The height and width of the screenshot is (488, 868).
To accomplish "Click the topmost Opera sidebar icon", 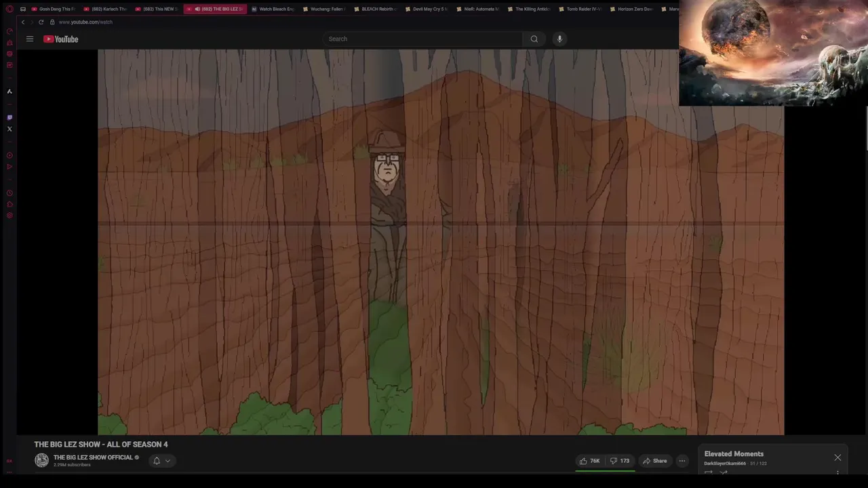I will point(9,31).
